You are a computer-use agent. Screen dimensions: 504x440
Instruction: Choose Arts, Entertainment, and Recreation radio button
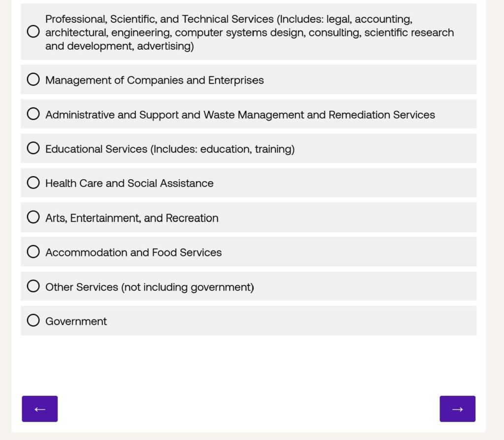click(x=33, y=218)
